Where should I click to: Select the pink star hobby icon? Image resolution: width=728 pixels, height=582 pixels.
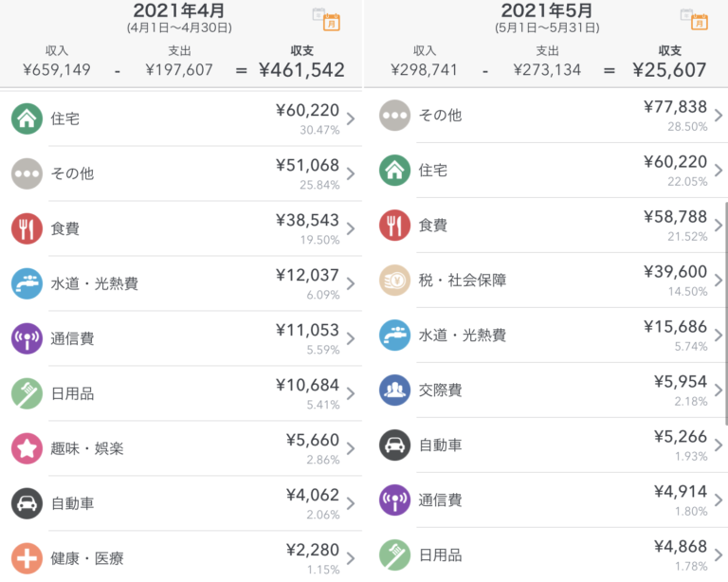tap(27, 448)
